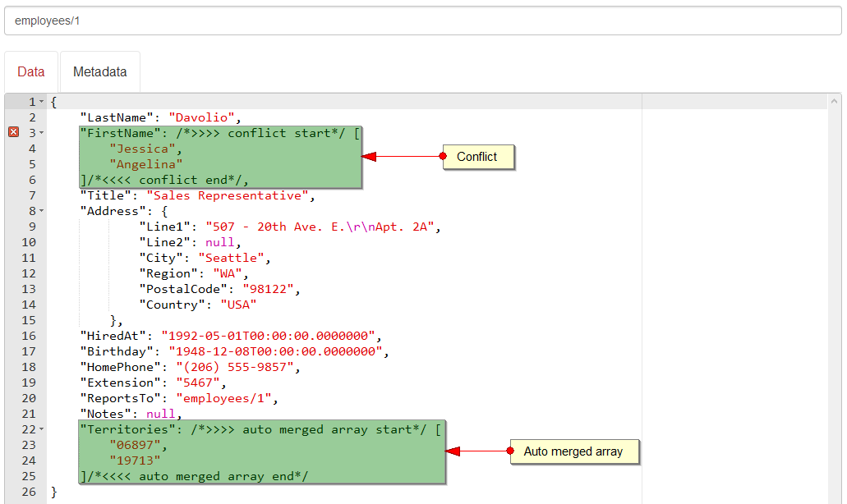Click the ReportsTo value "employees/1"
The image size is (847, 504).
tap(223, 398)
